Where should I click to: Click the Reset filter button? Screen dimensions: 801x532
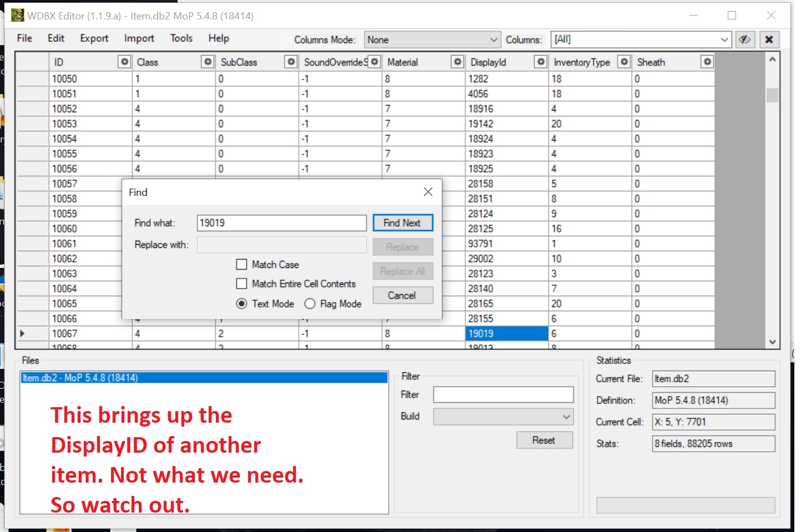coord(545,440)
